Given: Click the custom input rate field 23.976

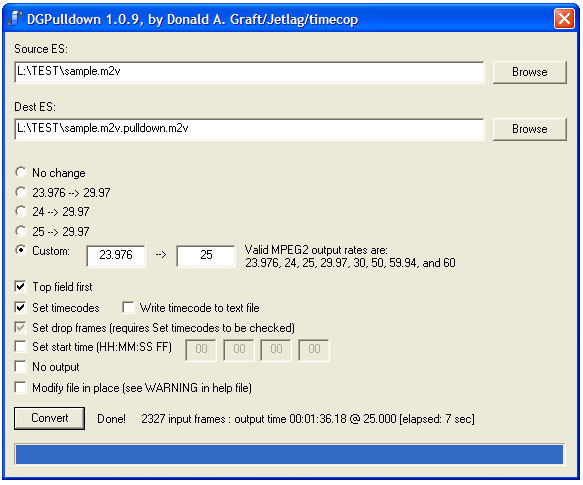Looking at the screenshot, I should point(116,256).
